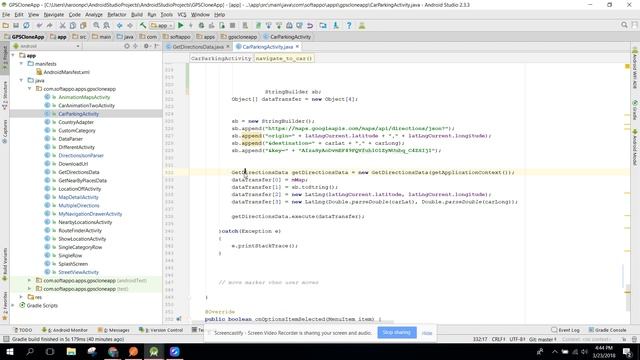Expand the Gradle Scripts node

pyautogui.click(x=13, y=305)
